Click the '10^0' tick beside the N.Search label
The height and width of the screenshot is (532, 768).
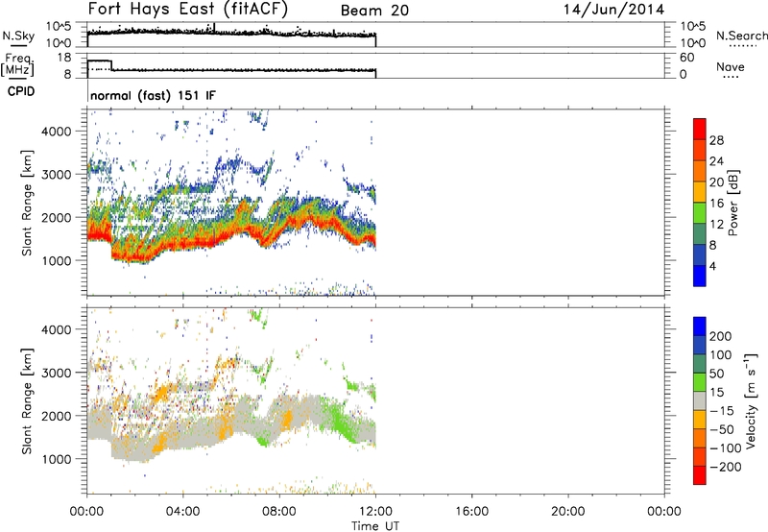coord(692,43)
